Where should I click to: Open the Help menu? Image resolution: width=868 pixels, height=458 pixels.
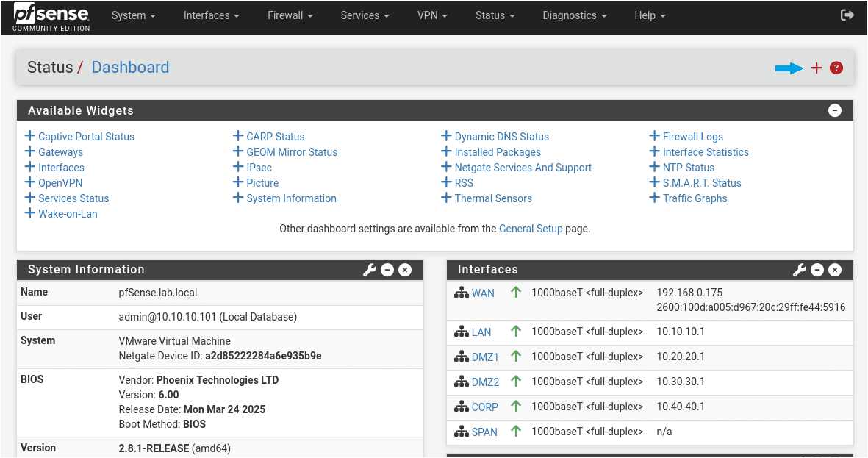pos(650,15)
